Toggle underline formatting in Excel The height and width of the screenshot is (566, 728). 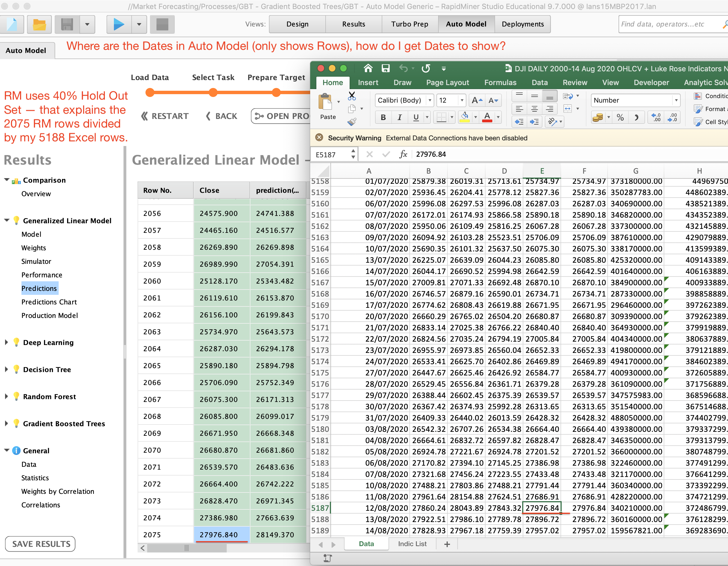(x=416, y=117)
